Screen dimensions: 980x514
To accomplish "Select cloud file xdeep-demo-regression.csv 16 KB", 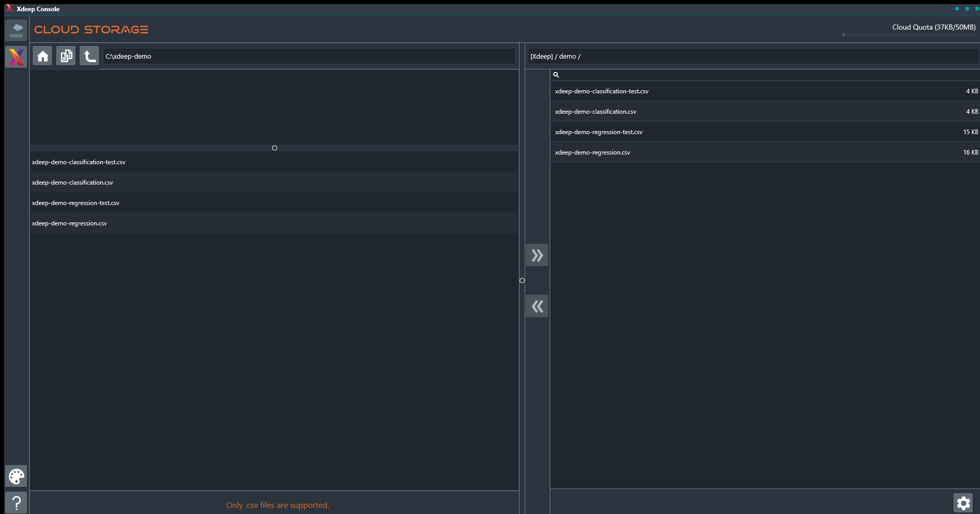I will click(765, 152).
